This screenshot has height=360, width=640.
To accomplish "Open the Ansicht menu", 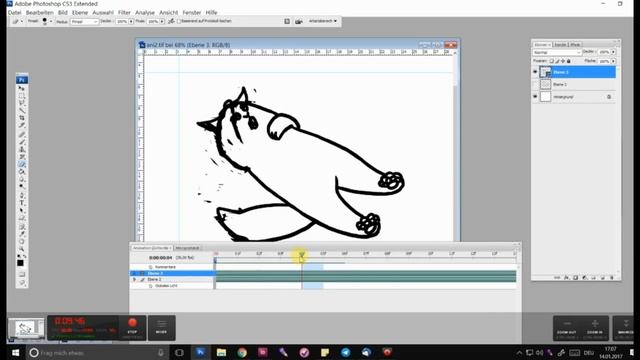I will [169, 13].
